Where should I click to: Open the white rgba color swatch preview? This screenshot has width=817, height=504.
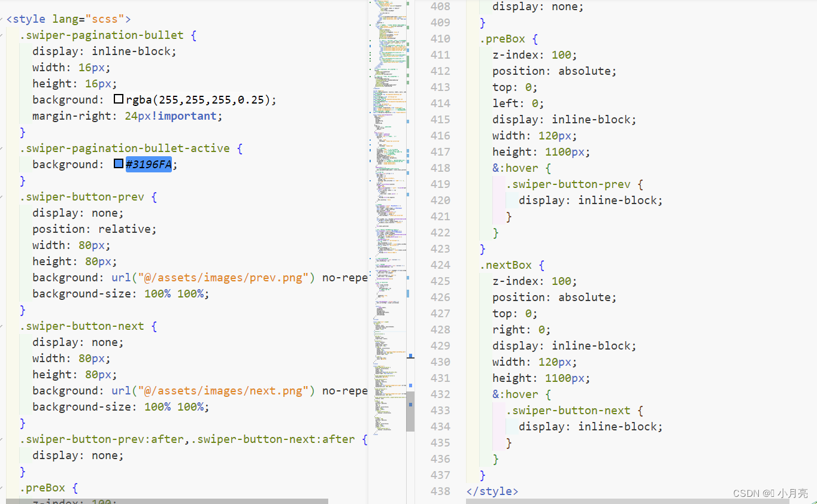click(119, 99)
